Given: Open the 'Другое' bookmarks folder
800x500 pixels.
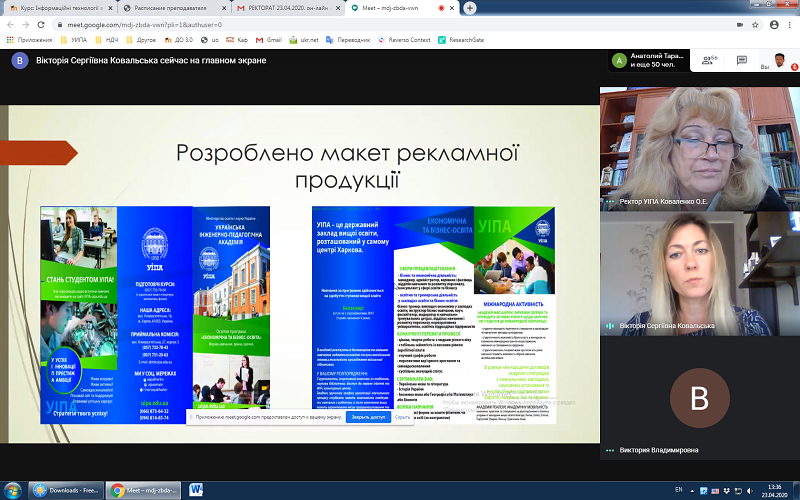Looking at the screenshot, I should coord(141,40).
